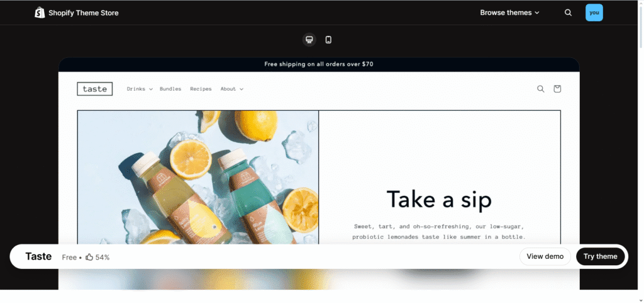Click the thumbs-up rating icon
This screenshot has height=303, width=644.
click(89, 257)
